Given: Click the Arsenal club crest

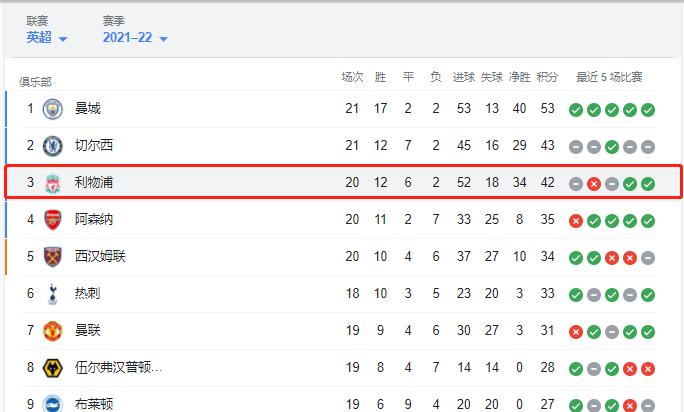Looking at the screenshot, I should pyautogui.click(x=53, y=220).
